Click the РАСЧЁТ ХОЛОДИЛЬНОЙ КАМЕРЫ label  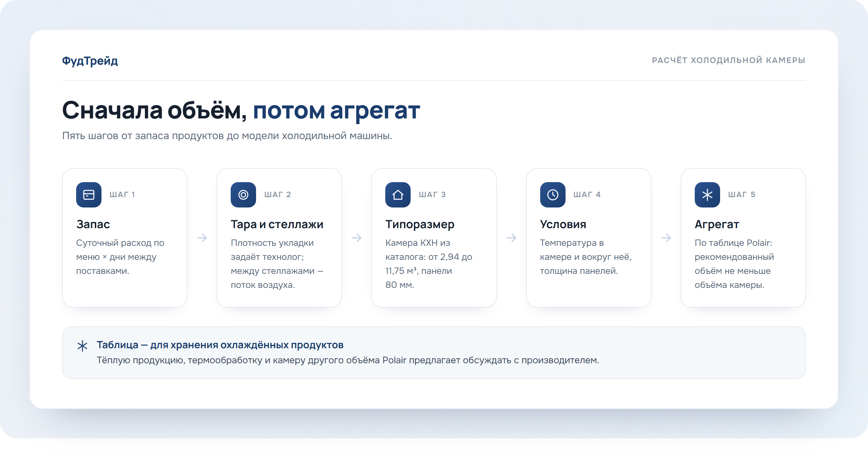728,60
